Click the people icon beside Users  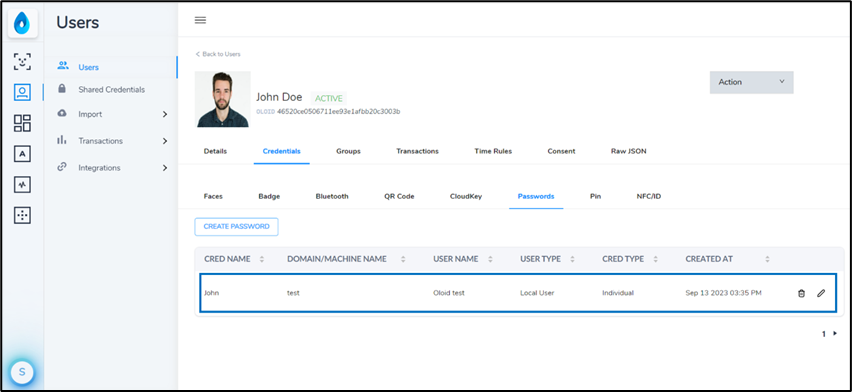click(63, 66)
